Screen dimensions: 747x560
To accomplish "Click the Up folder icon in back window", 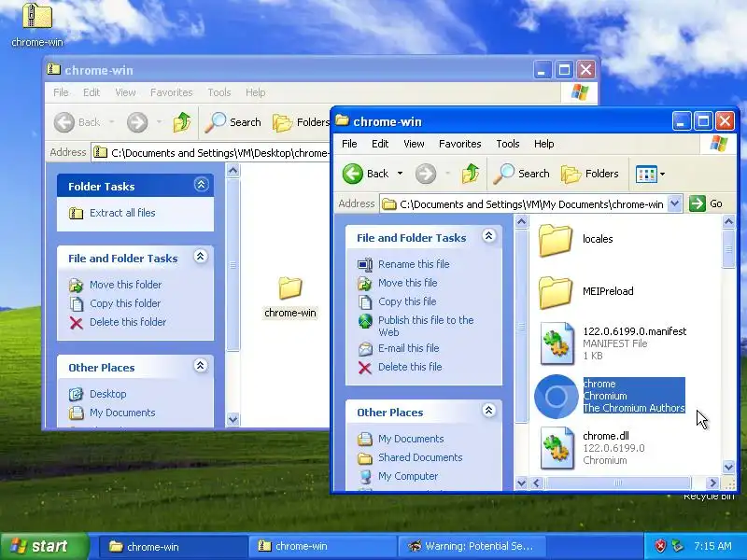I will click(x=181, y=122).
